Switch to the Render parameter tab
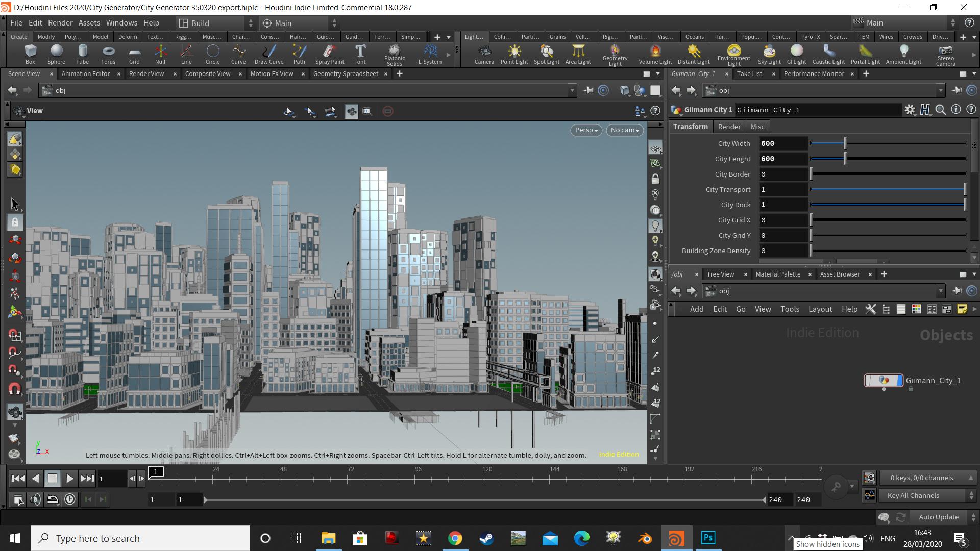Screen dimensions: 980x551 click(x=729, y=126)
